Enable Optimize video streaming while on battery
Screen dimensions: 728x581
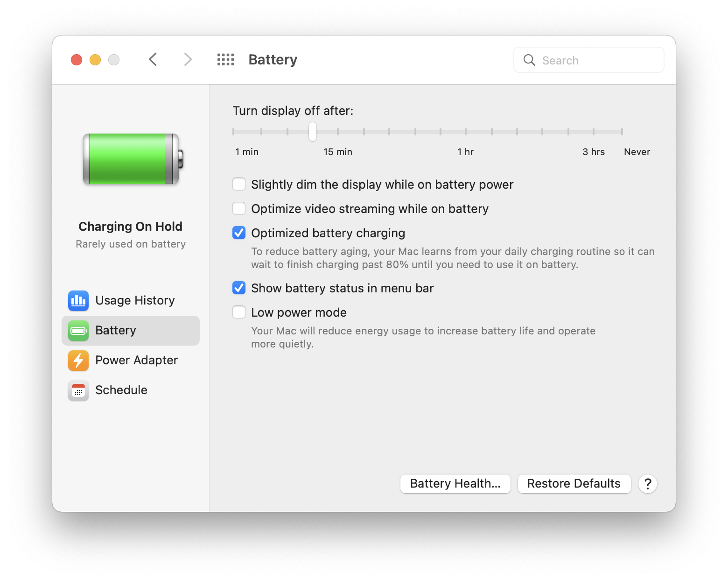click(239, 208)
